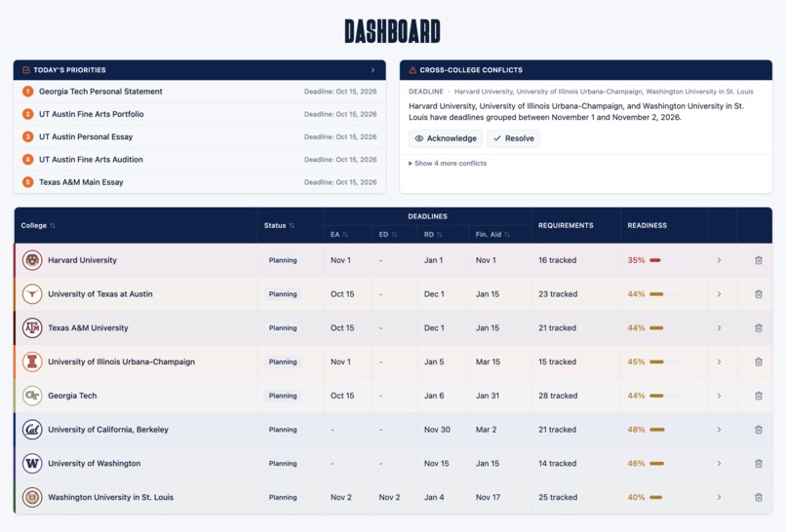Click the Texas Longhorn logo icon

[32, 294]
